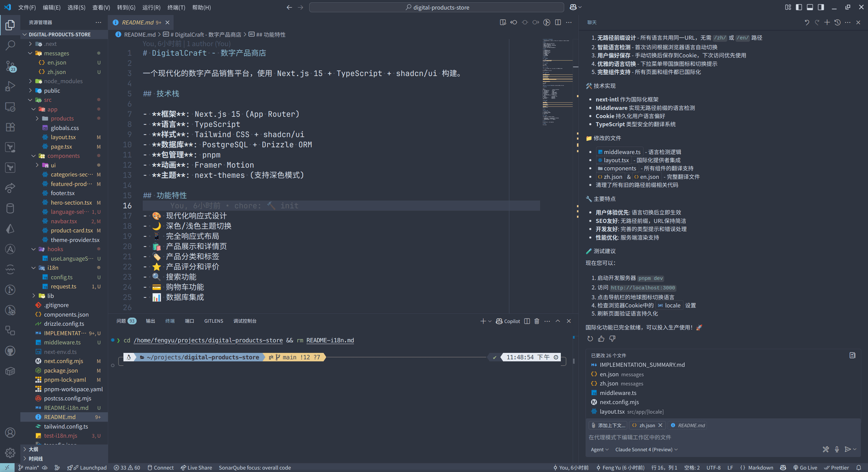Toggle the secondary side bar layout button

click(x=821, y=7)
